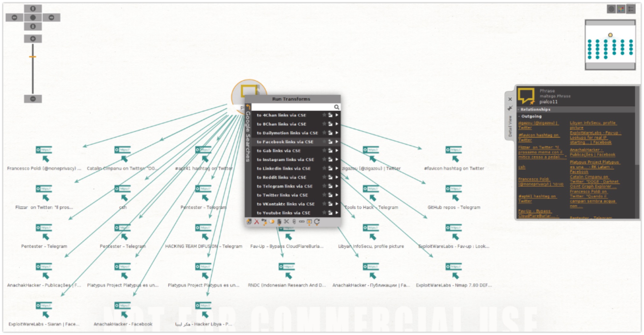Click the red X delete icon in popup toolbar
The height and width of the screenshot is (335, 644).
257,222
